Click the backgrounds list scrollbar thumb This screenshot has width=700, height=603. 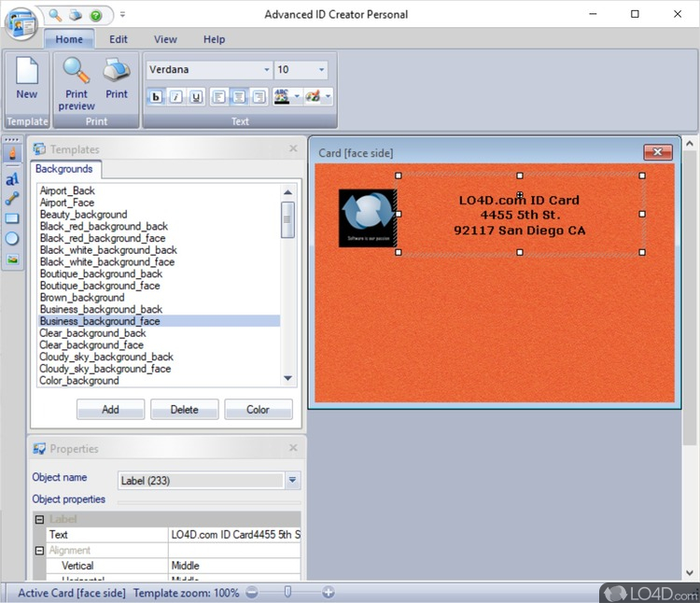tap(288, 219)
